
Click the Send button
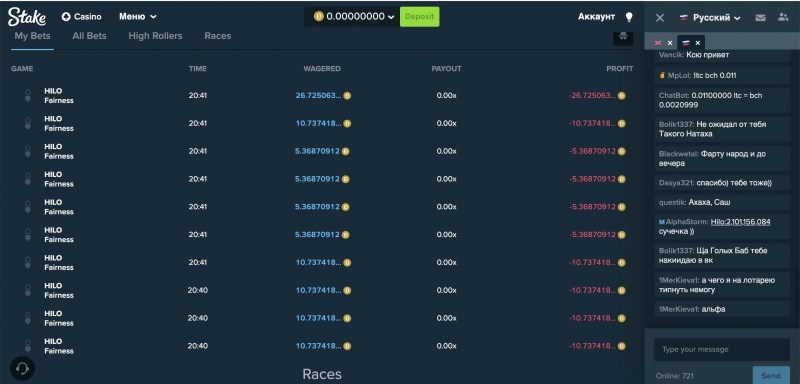(771, 376)
